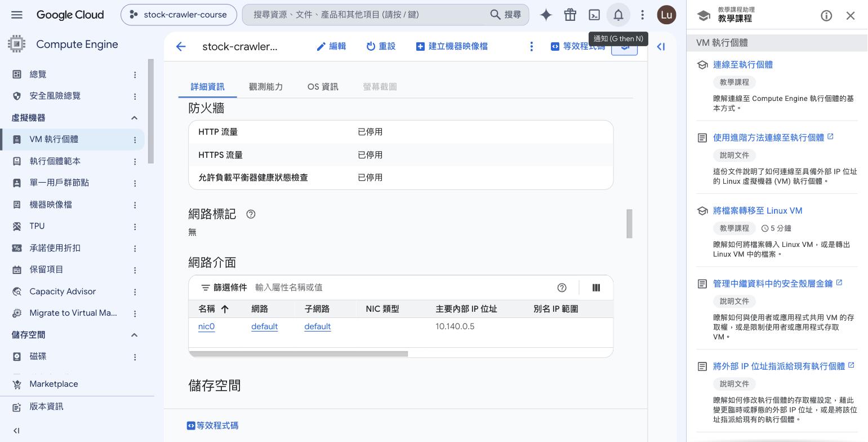Click 建立機器映像檔 button

click(x=452, y=46)
